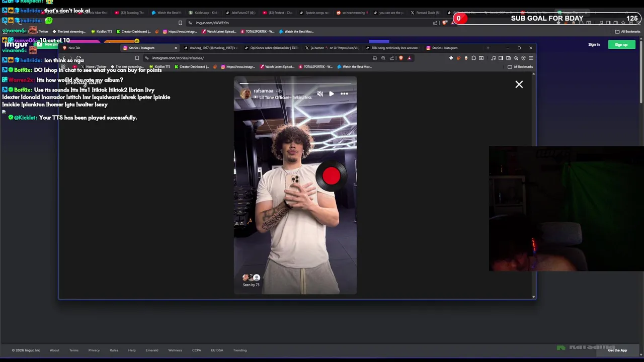Click the KickBot TTS bookmark in back browser
The width and height of the screenshot is (644, 362).
tap(102, 32)
